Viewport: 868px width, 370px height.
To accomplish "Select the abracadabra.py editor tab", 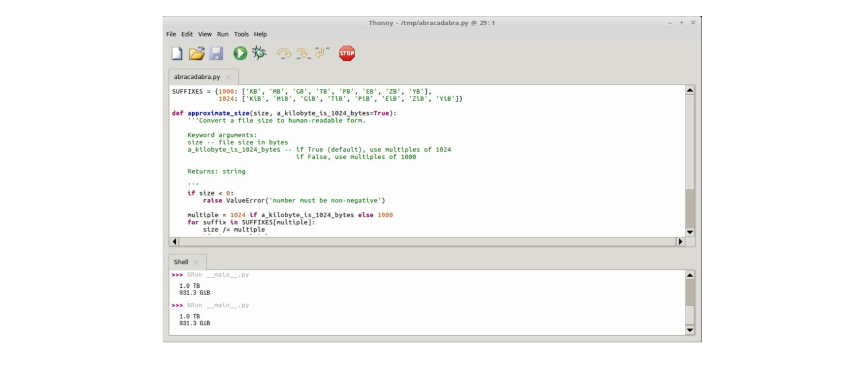I will click(x=196, y=76).
